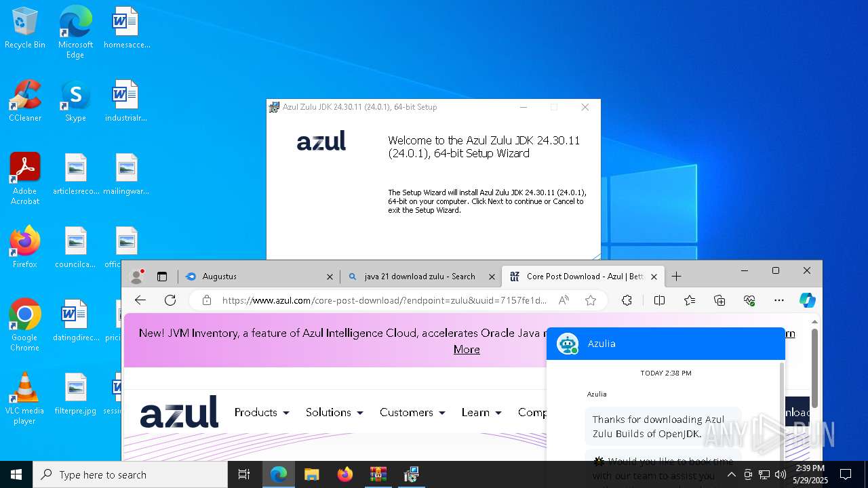Select Core Post Download Azul tab
The height and width of the screenshot is (488, 868).
(x=583, y=277)
